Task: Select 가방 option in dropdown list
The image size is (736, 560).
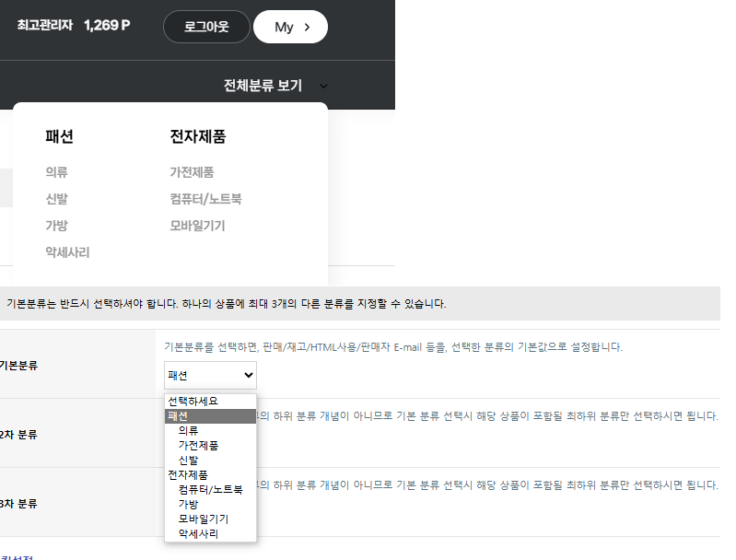Action: click(x=210, y=505)
